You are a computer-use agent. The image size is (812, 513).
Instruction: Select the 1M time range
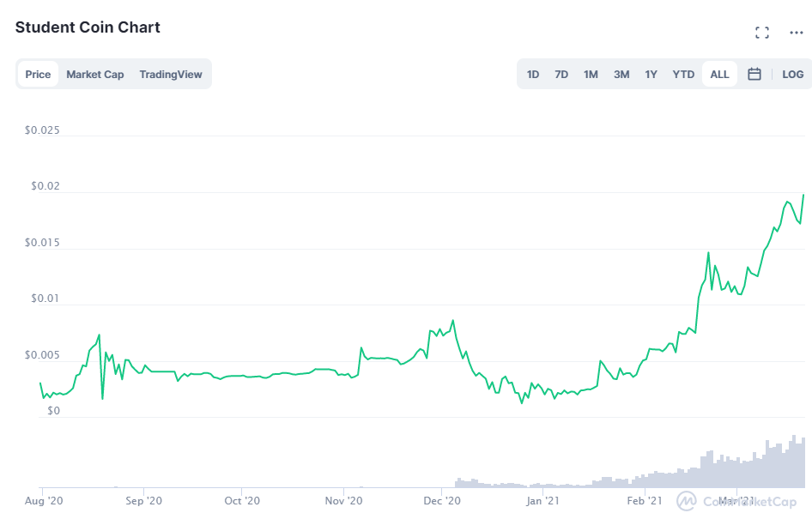[x=591, y=74]
